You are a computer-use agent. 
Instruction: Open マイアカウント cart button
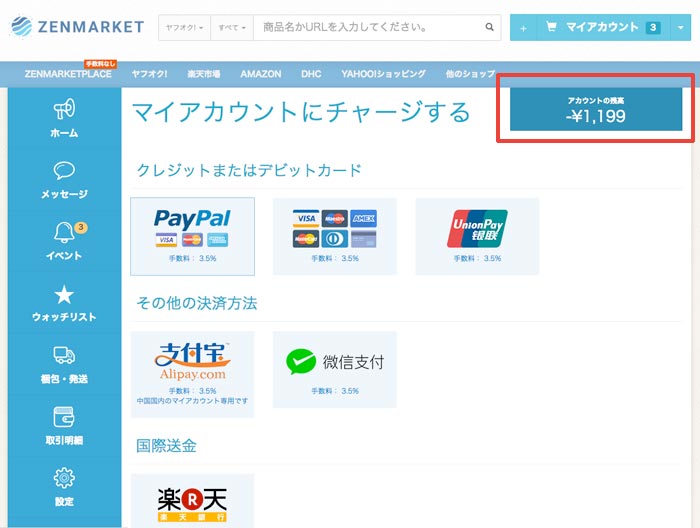603,28
